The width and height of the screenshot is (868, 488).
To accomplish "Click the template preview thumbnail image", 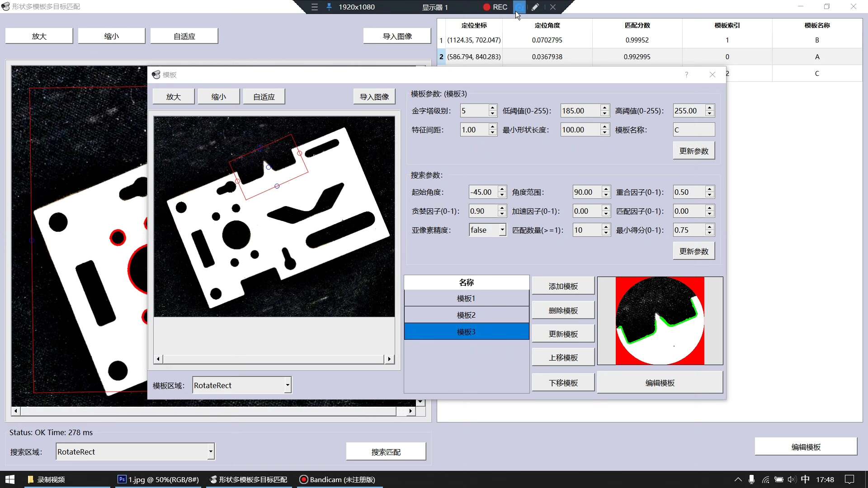I will point(660,321).
